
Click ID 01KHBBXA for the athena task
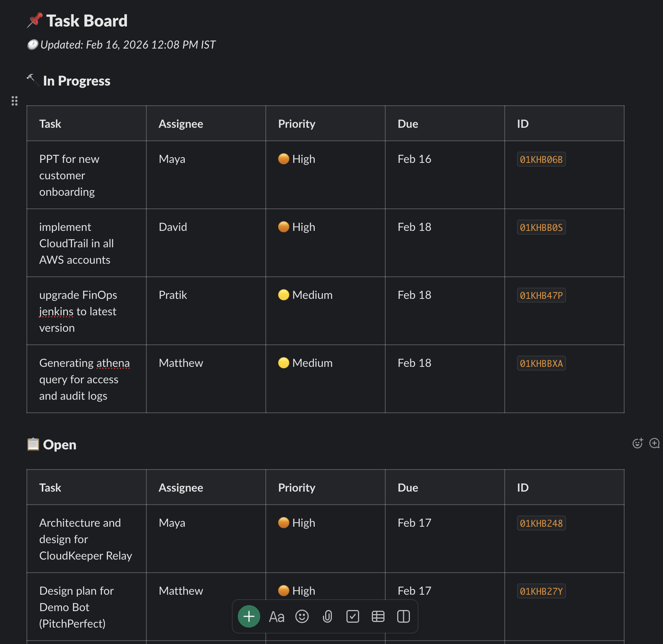[x=540, y=363]
